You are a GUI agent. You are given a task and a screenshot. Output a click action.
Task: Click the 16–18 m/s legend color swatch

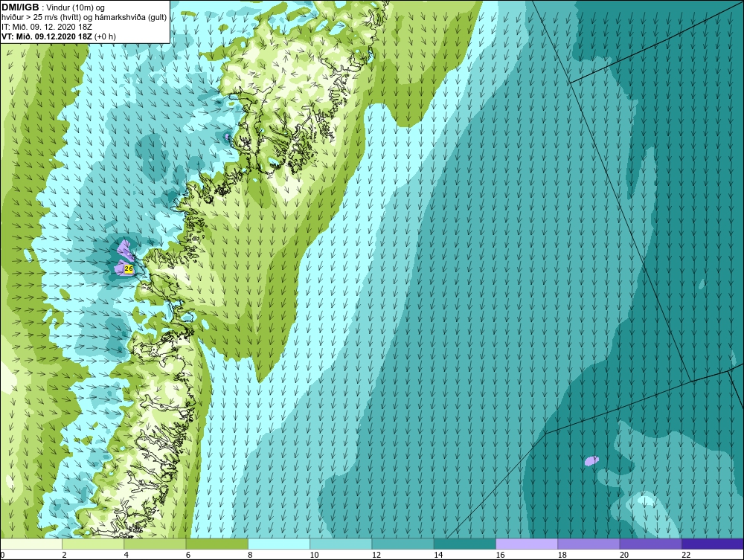pos(527,544)
